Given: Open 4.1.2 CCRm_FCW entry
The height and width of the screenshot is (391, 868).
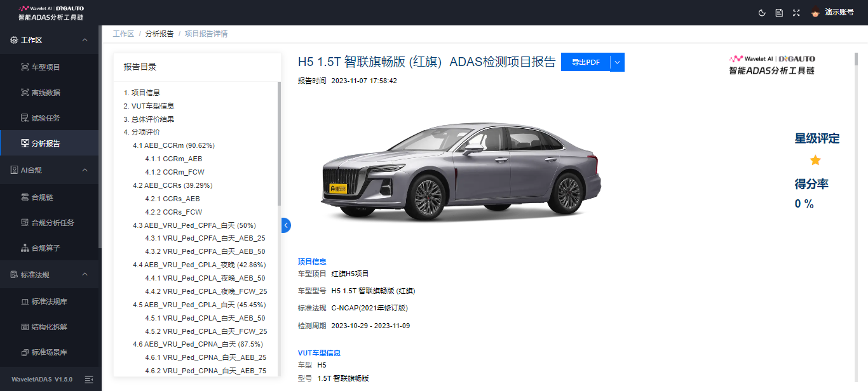Looking at the screenshot, I should coord(175,172).
